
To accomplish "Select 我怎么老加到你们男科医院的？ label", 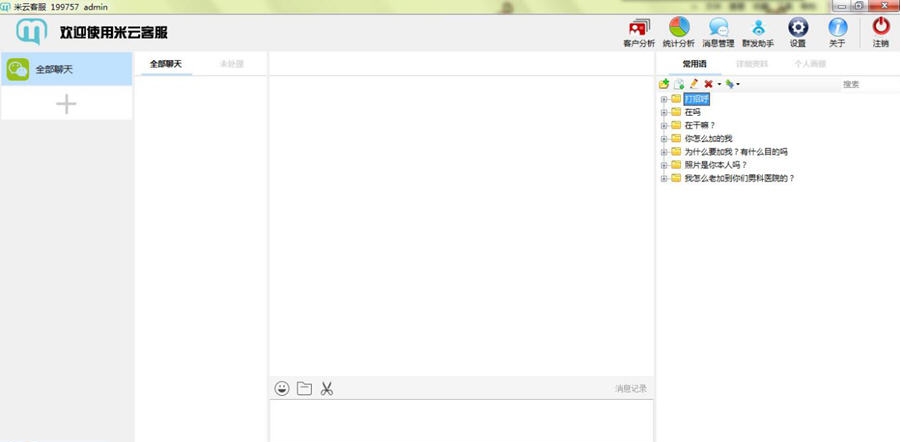I will (x=740, y=178).
